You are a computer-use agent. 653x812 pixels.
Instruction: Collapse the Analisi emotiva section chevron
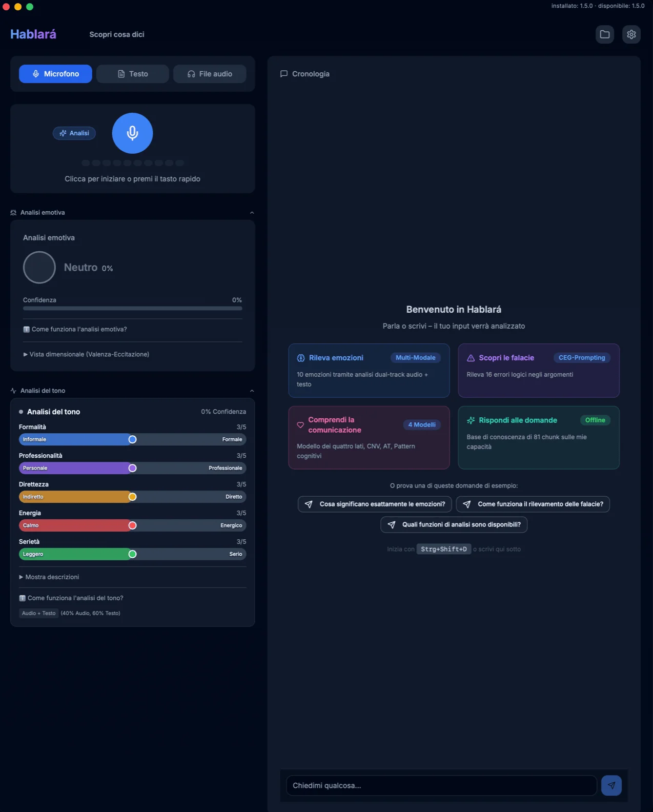[252, 213]
